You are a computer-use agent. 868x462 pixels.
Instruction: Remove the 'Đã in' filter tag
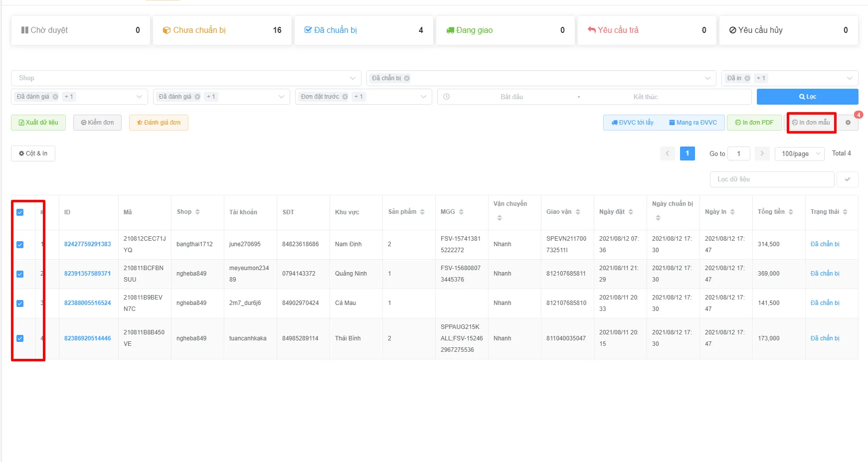(x=747, y=78)
